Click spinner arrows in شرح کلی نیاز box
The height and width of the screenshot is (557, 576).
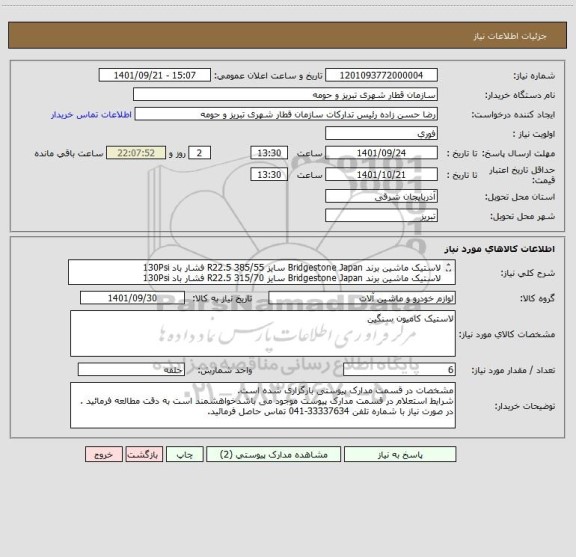click(x=448, y=268)
